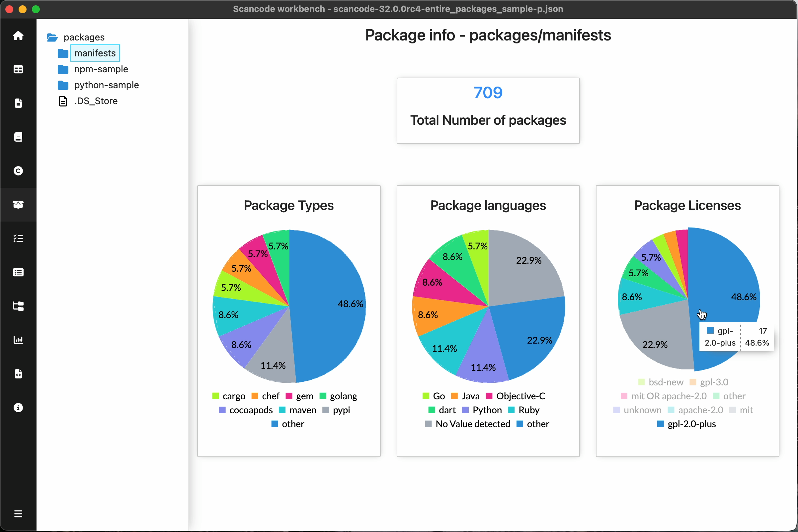Open the checklist sidebar icon
Viewport: 798px width, 532px height.
pos(18,238)
